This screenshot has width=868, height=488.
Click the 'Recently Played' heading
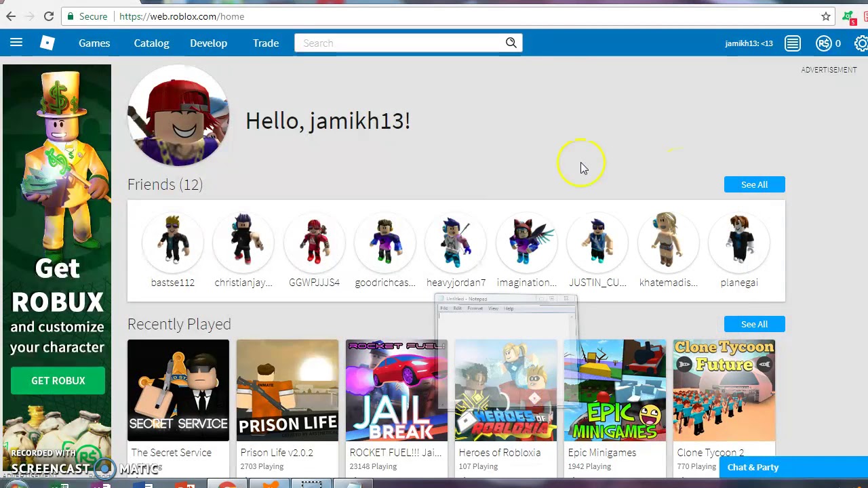179,324
